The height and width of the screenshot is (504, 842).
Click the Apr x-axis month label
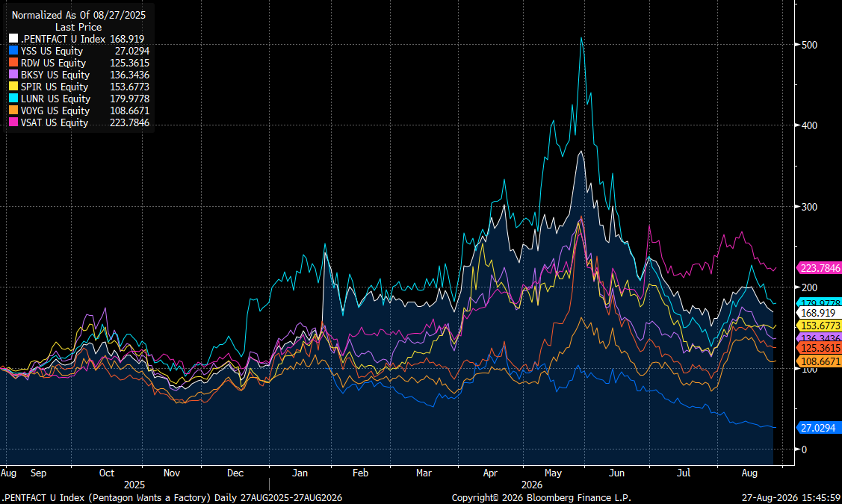pyautogui.click(x=490, y=473)
